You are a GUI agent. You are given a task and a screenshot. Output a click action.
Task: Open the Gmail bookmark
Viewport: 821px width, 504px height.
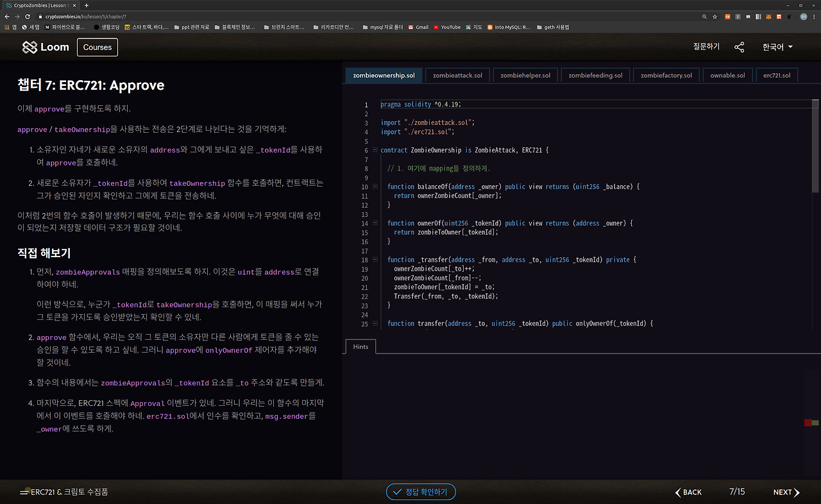pos(419,27)
